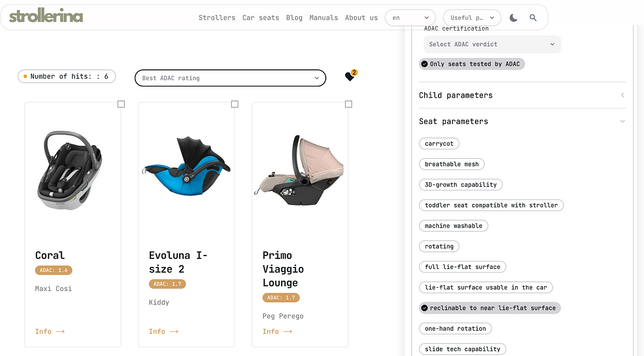Open the Select ADAC verdict dropdown
Screen dimensions: 644x356
(492, 45)
